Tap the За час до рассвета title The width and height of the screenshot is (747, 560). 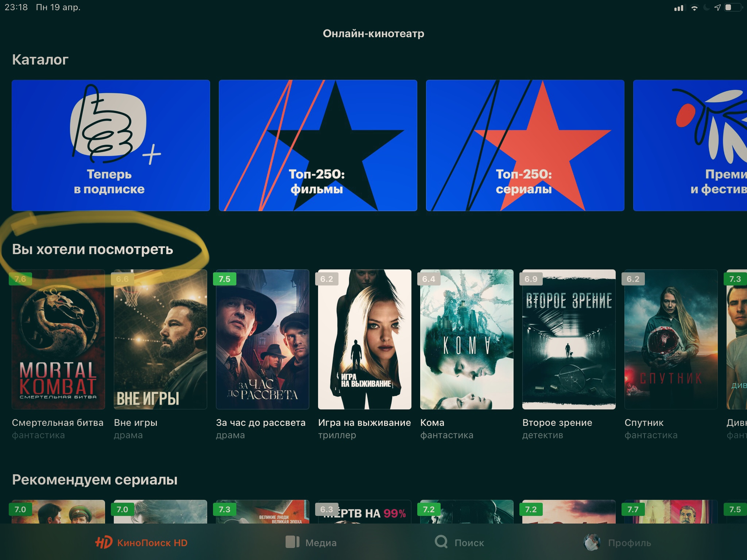click(261, 423)
